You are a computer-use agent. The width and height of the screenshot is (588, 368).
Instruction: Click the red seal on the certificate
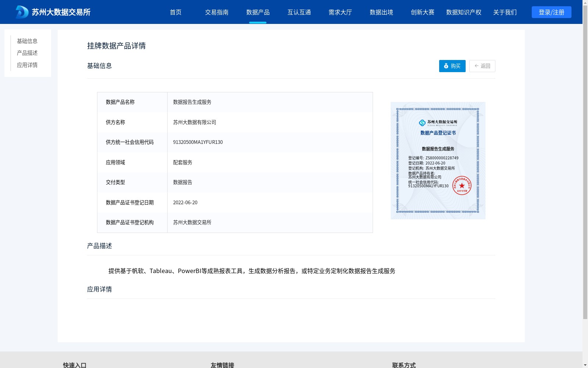tap(462, 185)
